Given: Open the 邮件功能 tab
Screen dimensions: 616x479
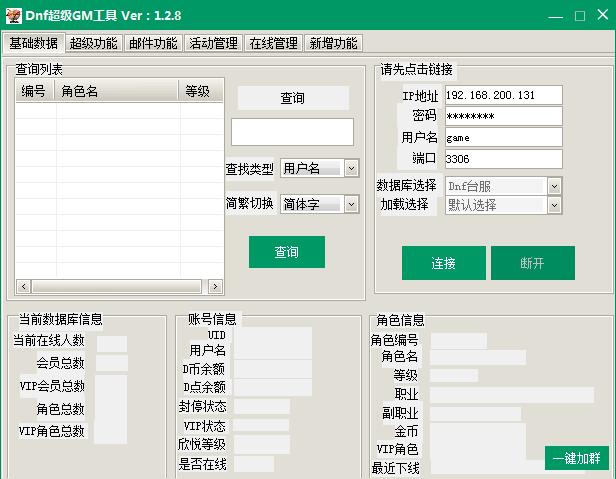Looking at the screenshot, I should 153,43.
